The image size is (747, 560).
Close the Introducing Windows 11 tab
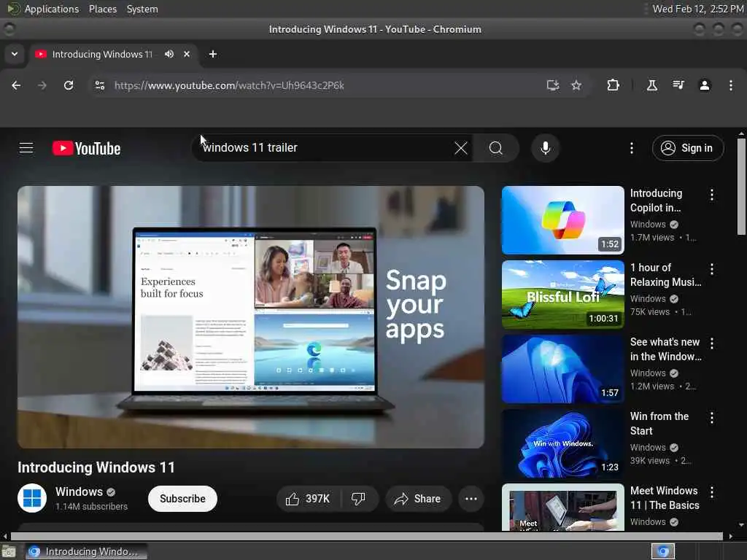[187, 54]
